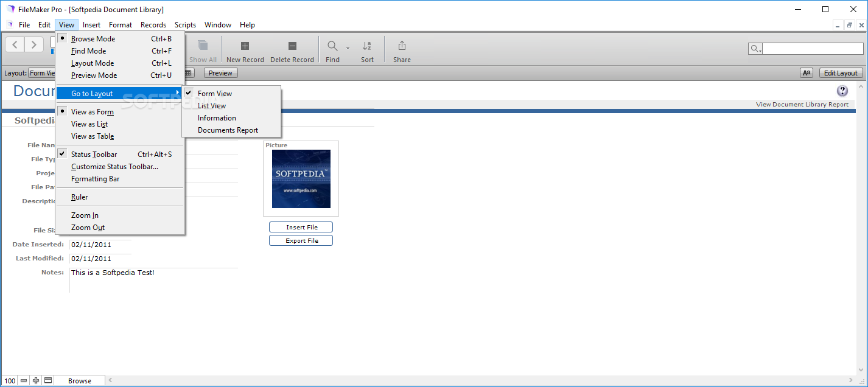Open the Records menu
Image resolution: width=868 pixels, height=387 pixels.
click(153, 25)
